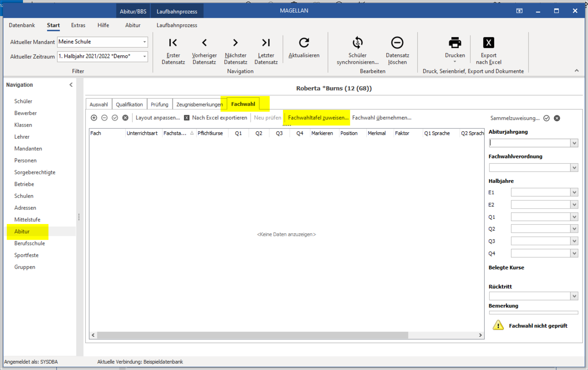Go to previous record (Vorheriger Datensatz)
The height and width of the screenshot is (370, 588).
tap(204, 43)
